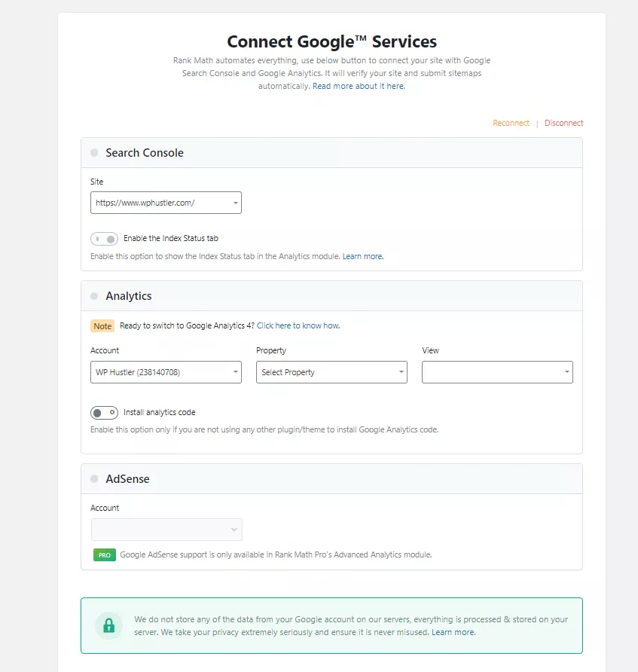This screenshot has width=638, height=672.
Task: Click the Analytics status dot icon
Action: tap(94, 296)
